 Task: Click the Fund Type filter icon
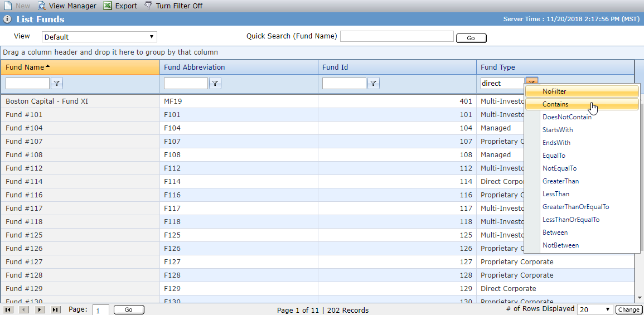pos(532,81)
